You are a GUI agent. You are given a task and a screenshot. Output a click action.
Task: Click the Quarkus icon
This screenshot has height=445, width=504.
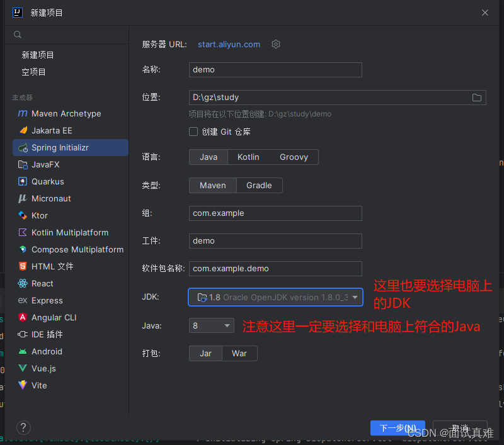(x=23, y=181)
